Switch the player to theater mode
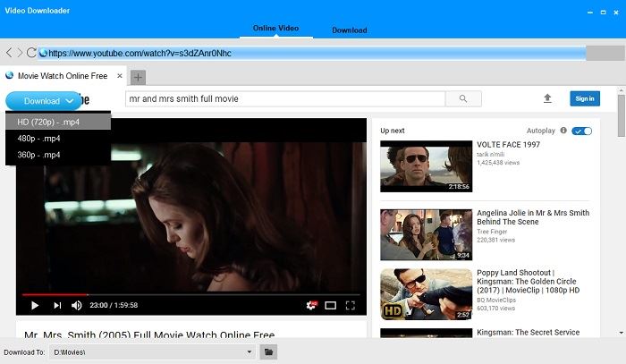The image size is (626, 364). click(x=331, y=305)
